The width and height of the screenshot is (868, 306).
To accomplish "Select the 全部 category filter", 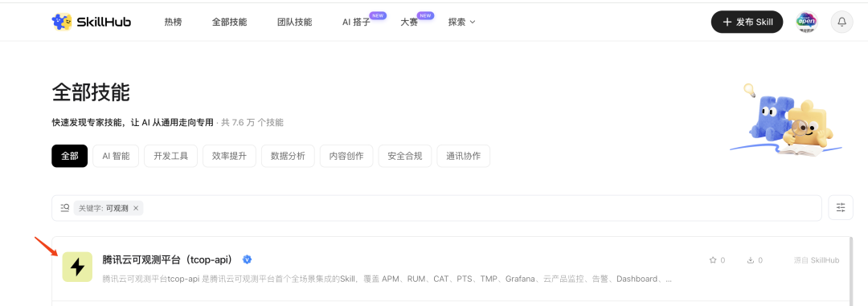I will click(70, 156).
